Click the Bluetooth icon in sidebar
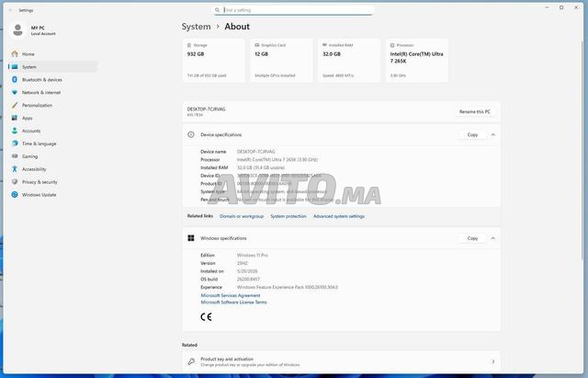 coord(15,80)
